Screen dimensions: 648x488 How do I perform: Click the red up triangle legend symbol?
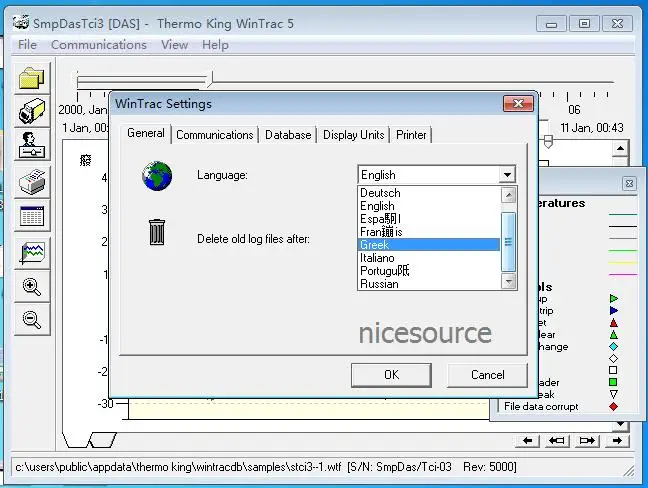point(614,323)
